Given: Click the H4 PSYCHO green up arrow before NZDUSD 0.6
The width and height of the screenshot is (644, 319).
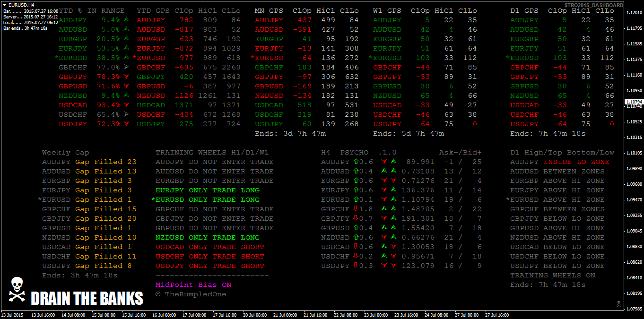Looking at the screenshot, I should point(356,237).
